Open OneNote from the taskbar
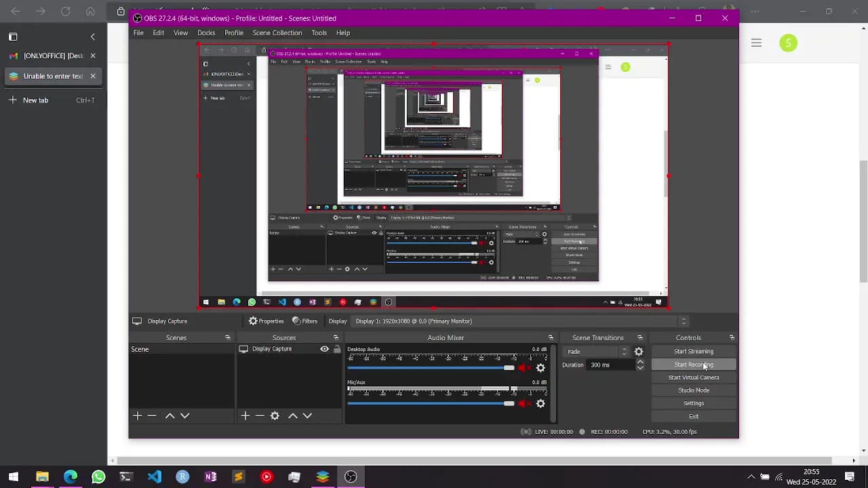868x488 pixels. coord(210,476)
